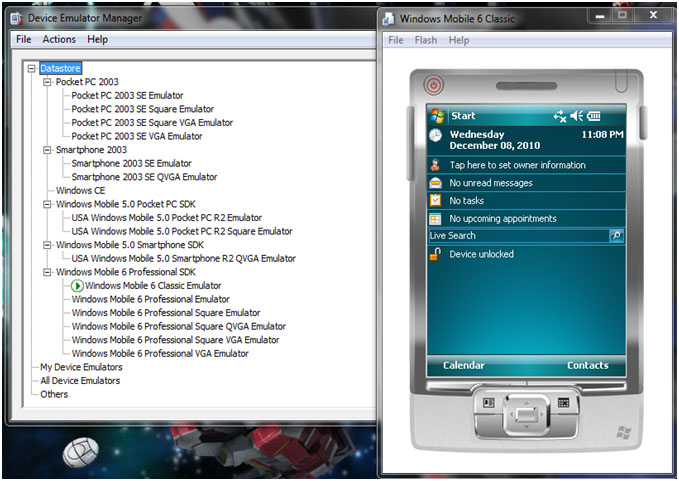Click the Device Emulator Manager title icon
The width and height of the screenshot is (679, 481).
click(x=16, y=18)
